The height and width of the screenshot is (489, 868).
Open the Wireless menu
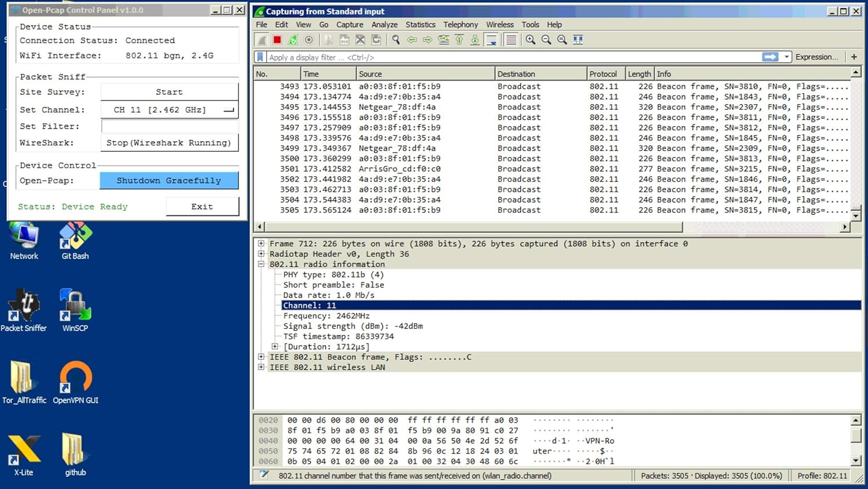499,25
